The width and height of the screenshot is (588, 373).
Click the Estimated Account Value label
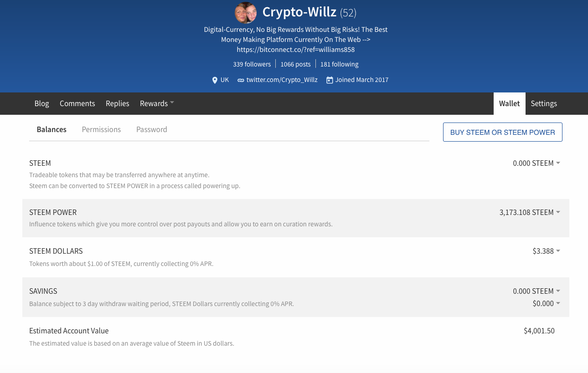[x=69, y=331]
